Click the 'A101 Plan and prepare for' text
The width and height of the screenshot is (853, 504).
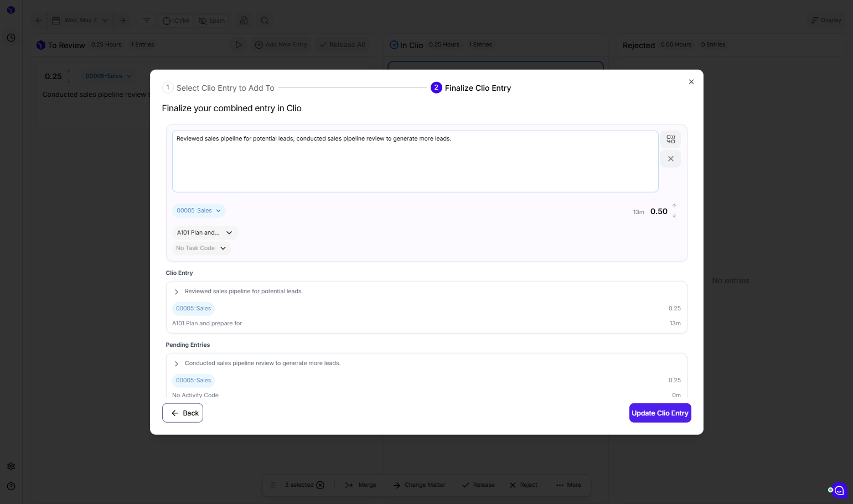click(x=207, y=324)
